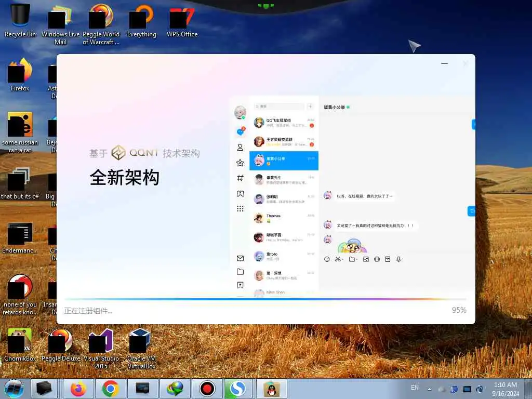The image size is (532, 399).
Task: Open the ChomikBox desktop shortcut
Action: 20,344
